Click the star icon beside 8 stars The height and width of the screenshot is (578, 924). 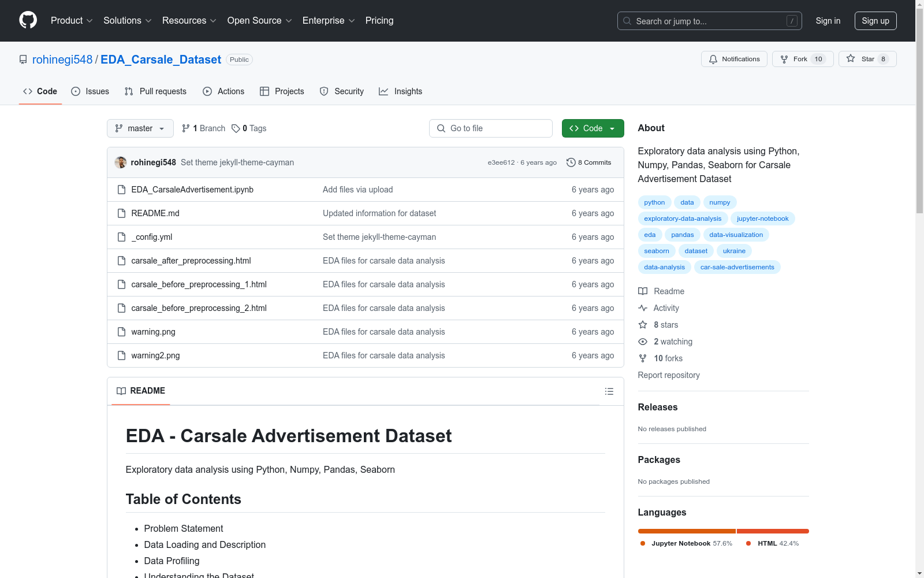pyautogui.click(x=643, y=325)
